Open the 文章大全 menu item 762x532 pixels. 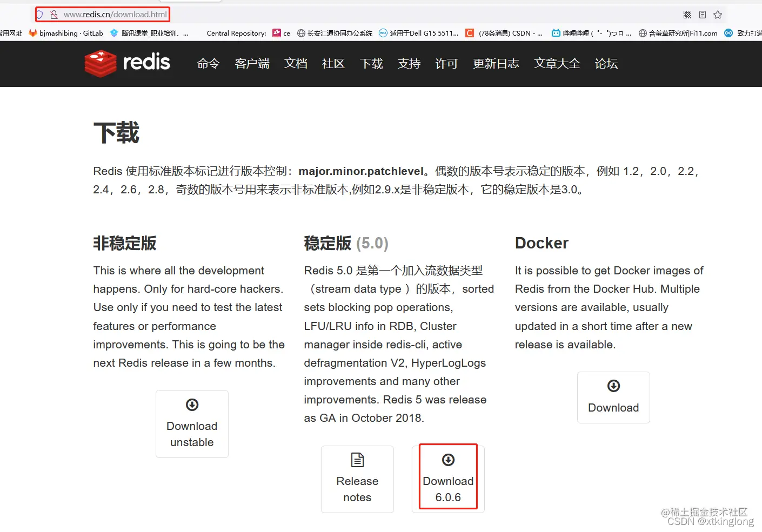click(x=557, y=64)
